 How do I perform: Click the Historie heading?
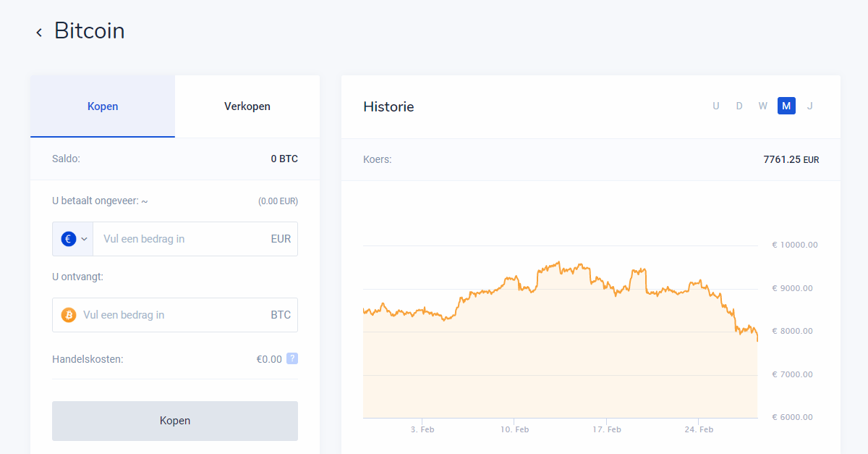pyautogui.click(x=388, y=106)
